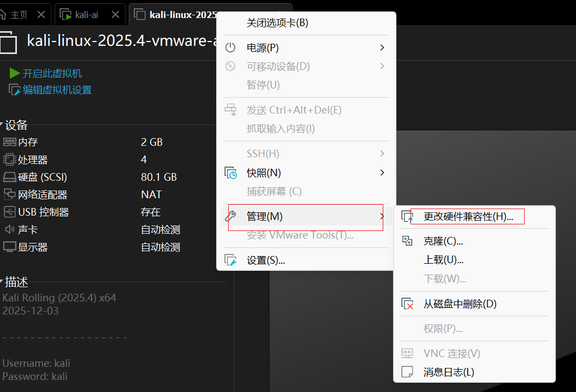The width and height of the screenshot is (576, 392).
Task: Click the clone icon beside 克隆(C)...
Action: (407, 241)
